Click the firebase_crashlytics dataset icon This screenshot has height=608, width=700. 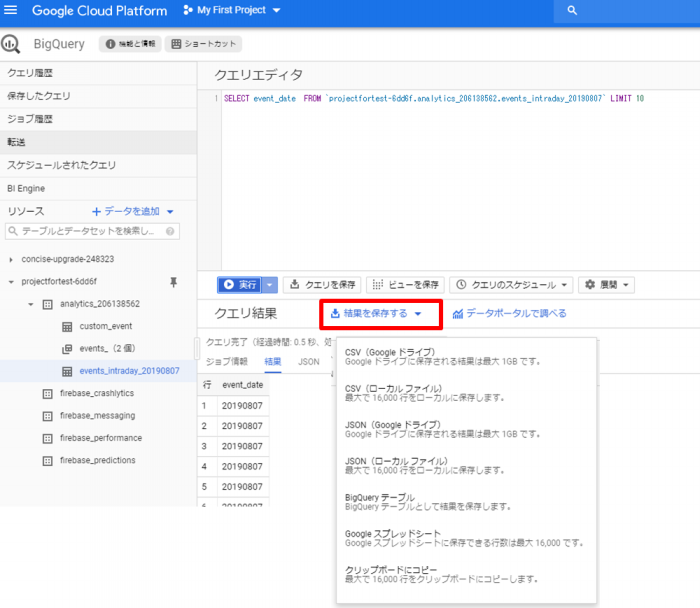47,394
